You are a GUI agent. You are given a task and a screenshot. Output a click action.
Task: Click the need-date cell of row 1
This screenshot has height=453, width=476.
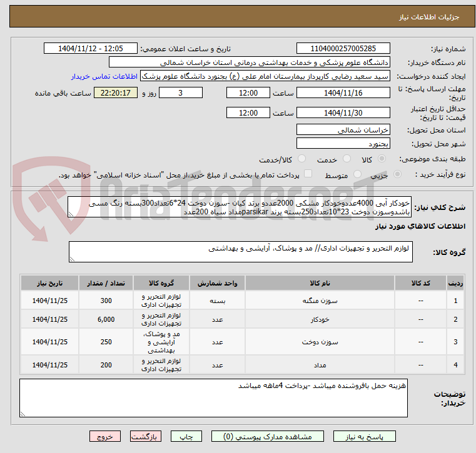50,301
